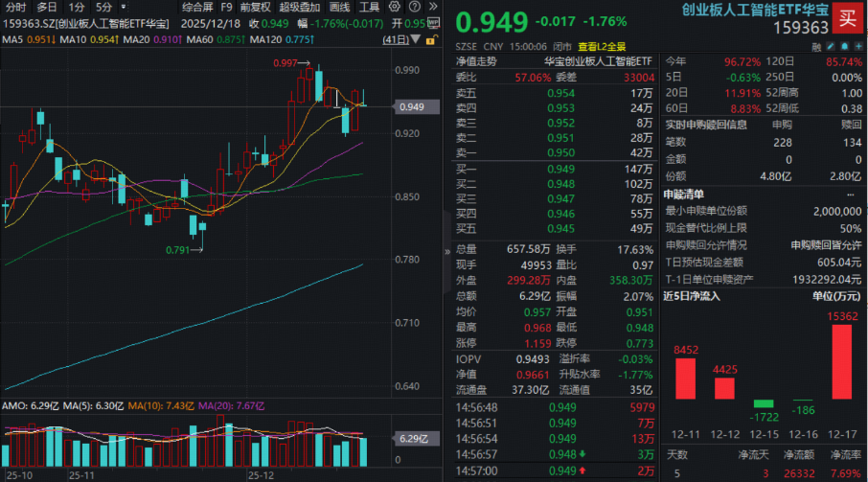Screen dimensions: 868x482
Task: Open 综合屏 combined screen
Action: pos(197,8)
